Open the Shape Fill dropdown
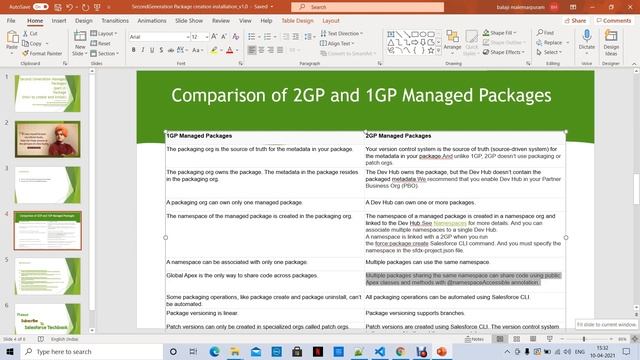 pos(500,33)
